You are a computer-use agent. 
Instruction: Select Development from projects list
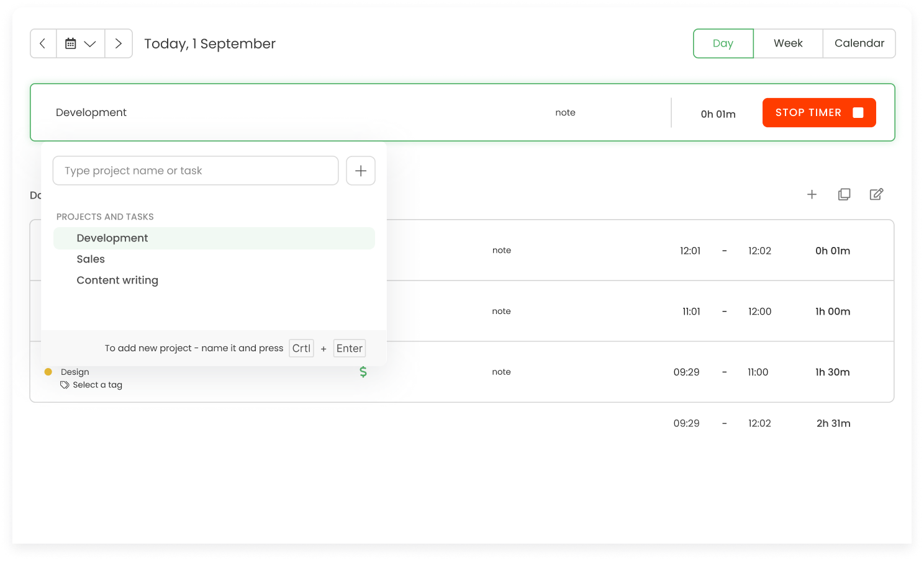coord(112,238)
